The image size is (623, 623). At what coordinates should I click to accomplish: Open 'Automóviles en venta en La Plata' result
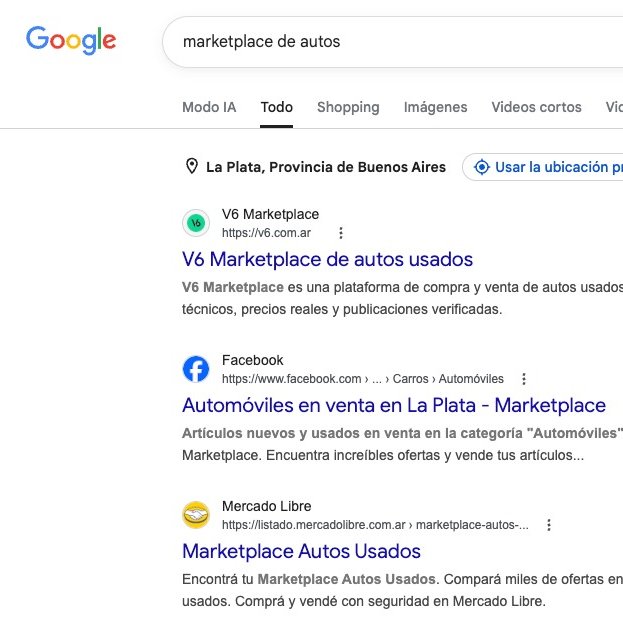coord(394,406)
